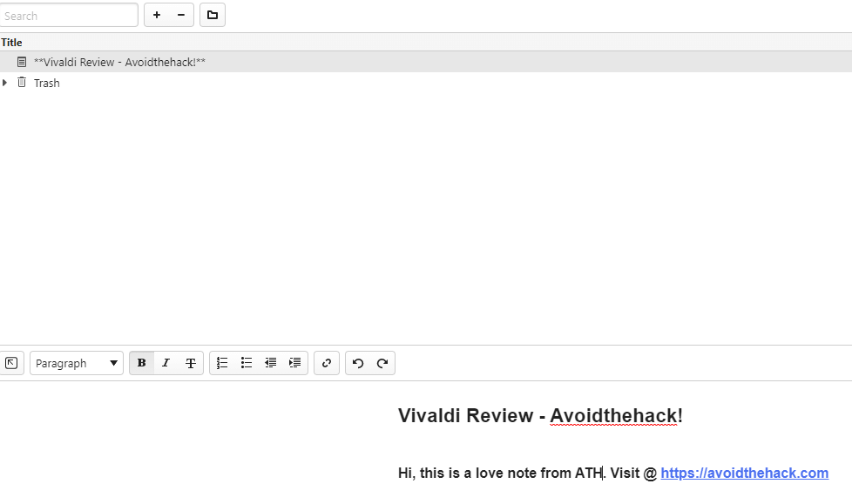This screenshot has width=852, height=504.
Task: Open the https://avoidthehack.com link
Action: click(x=744, y=474)
